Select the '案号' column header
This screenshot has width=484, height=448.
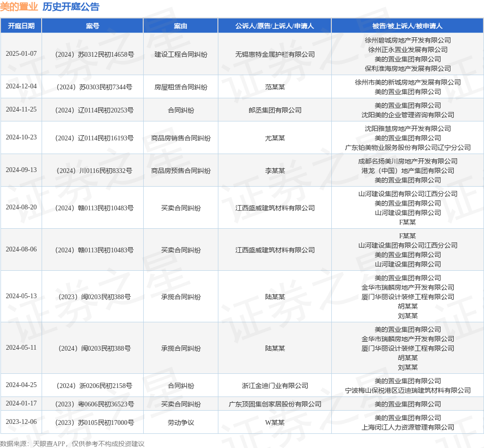click(93, 26)
